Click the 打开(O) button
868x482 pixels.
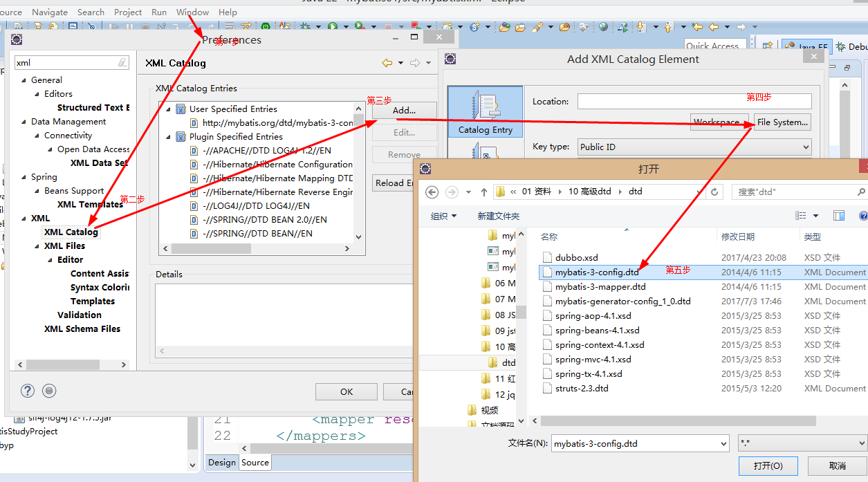[768, 466]
